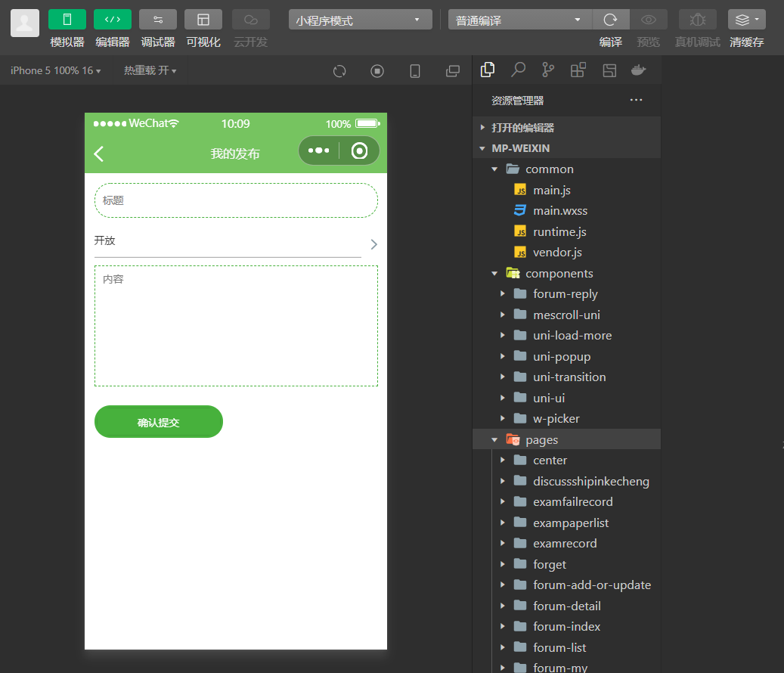Expand the mescroll-uni folder
Viewport: 784px width, 673px height.
click(x=566, y=315)
